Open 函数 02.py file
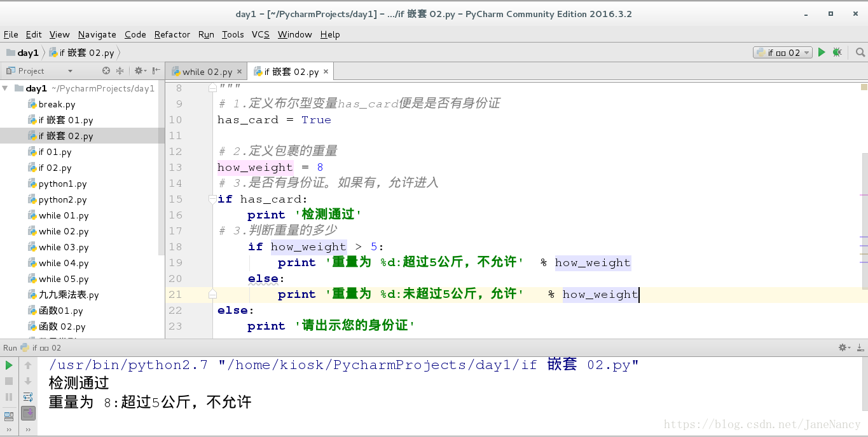 tap(62, 326)
